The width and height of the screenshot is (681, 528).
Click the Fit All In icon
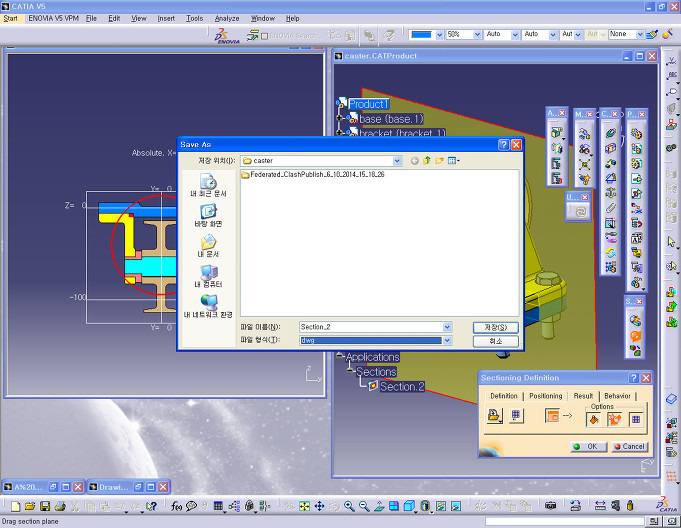304,506
